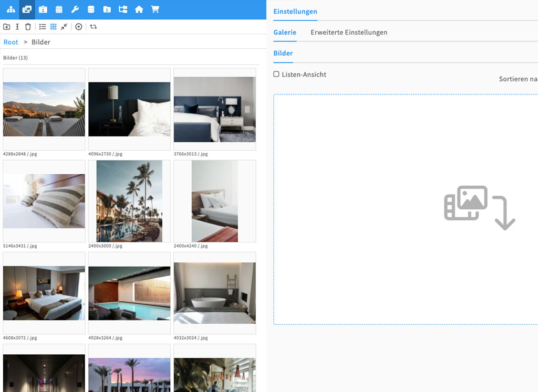
Task: Open the wrench tools icon
Action: pyautogui.click(x=75, y=9)
